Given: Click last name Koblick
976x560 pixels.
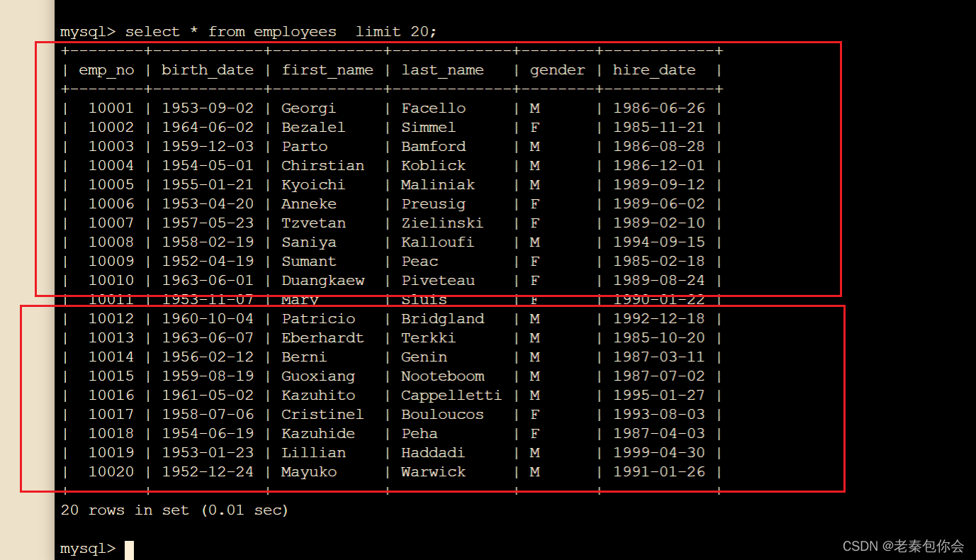Looking at the screenshot, I should tap(433, 166).
